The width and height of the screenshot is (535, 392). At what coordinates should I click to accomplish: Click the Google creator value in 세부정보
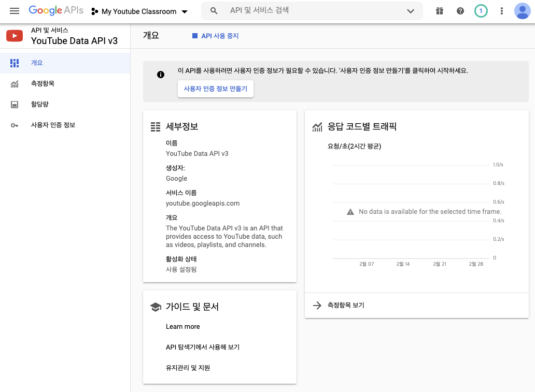point(176,179)
